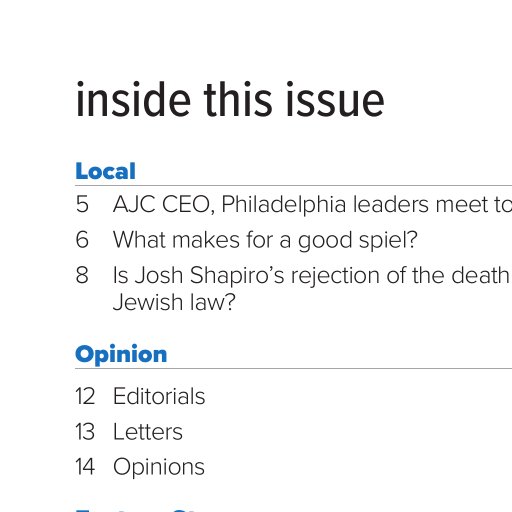The width and height of the screenshot is (512, 512).
Task: Click the "inside this issue" heading
Action: pyautogui.click(x=230, y=100)
